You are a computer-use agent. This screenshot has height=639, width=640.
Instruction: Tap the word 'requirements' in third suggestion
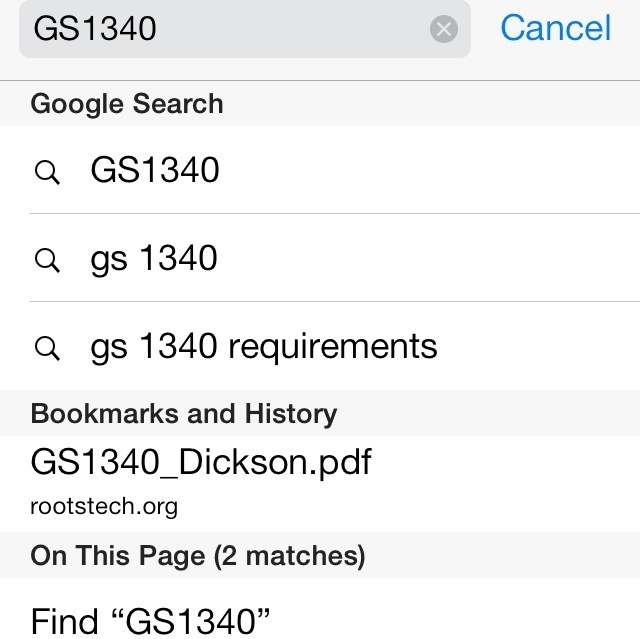pyautogui.click(x=333, y=347)
